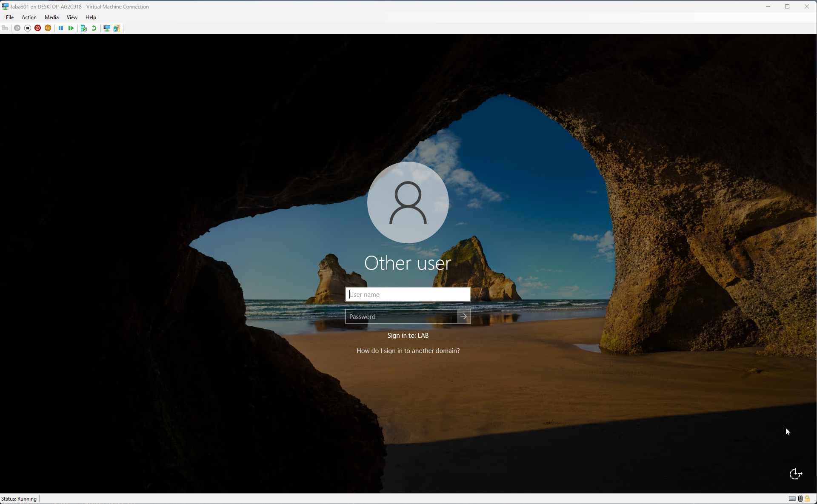
Task: Open the Share toolbar function
Action: (x=117, y=28)
